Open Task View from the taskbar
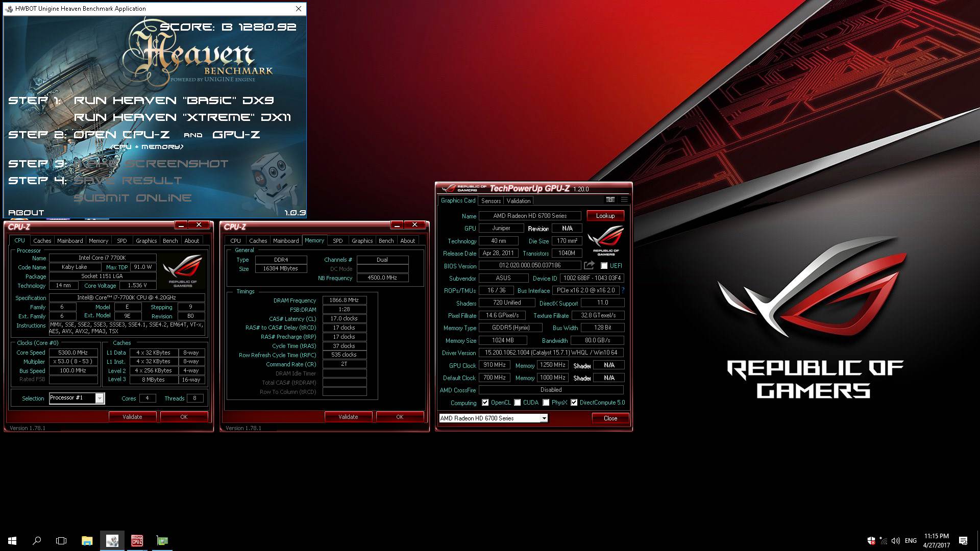The image size is (980, 551). (x=61, y=540)
